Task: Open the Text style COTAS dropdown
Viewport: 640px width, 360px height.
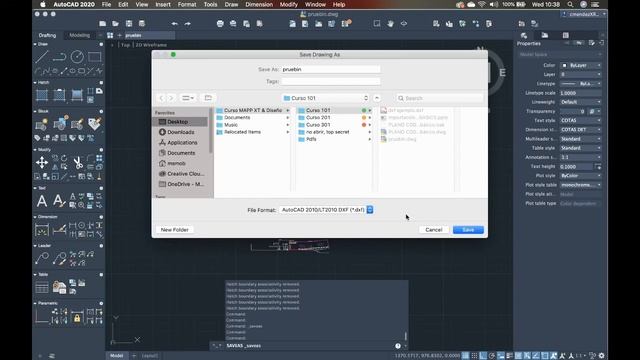Action: click(580, 120)
